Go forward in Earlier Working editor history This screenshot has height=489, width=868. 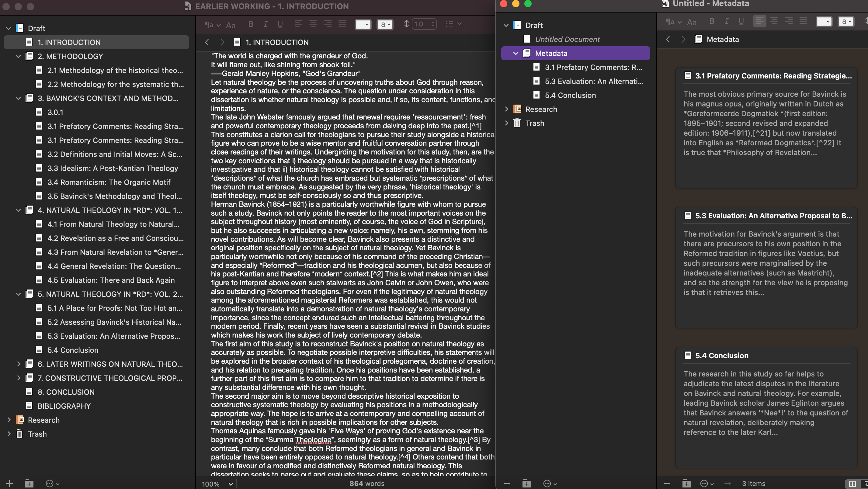click(x=222, y=42)
